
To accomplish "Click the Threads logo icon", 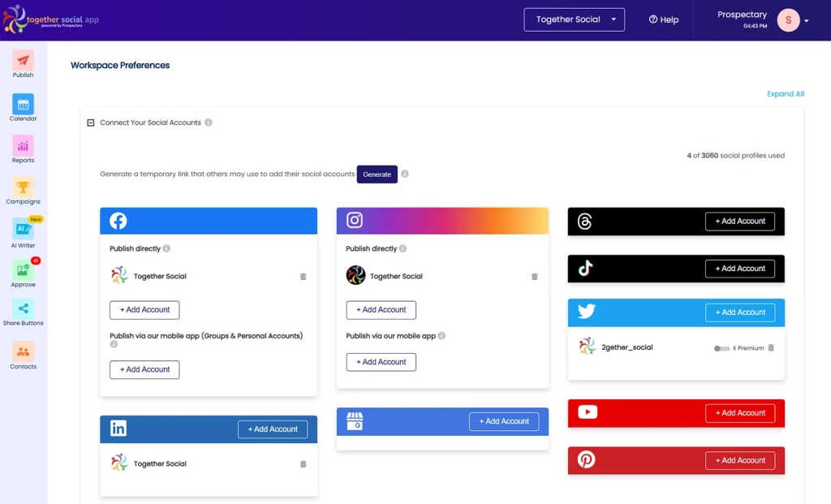I will pyautogui.click(x=584, y=221).
